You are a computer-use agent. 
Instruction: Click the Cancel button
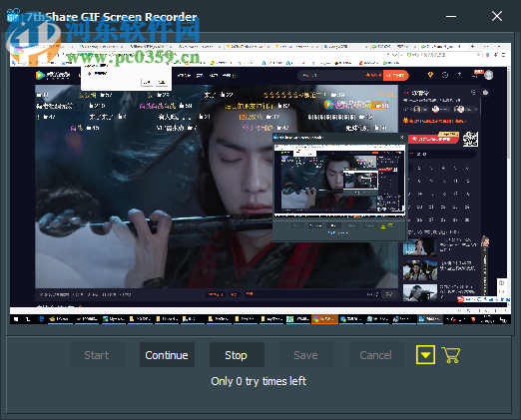(376, 355)
